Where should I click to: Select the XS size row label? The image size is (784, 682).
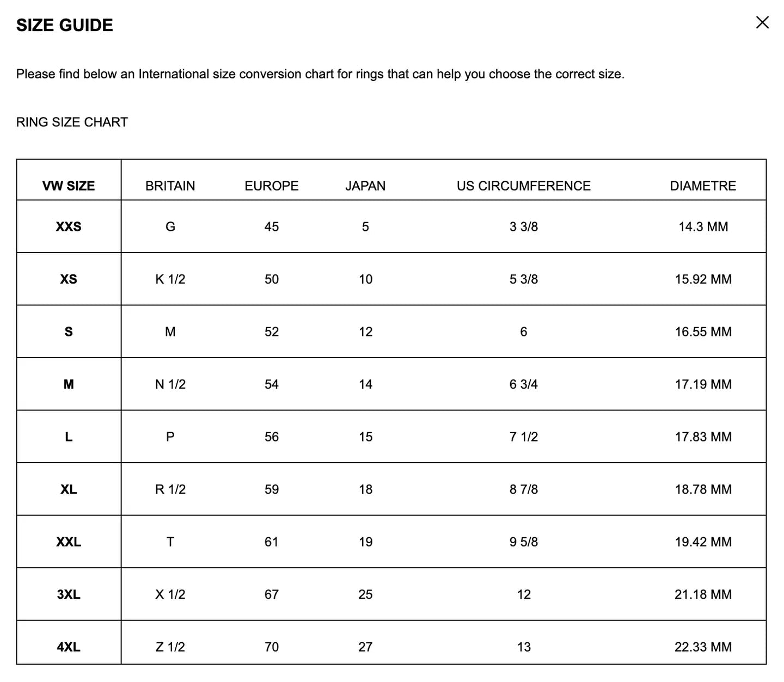pos(69,279)
